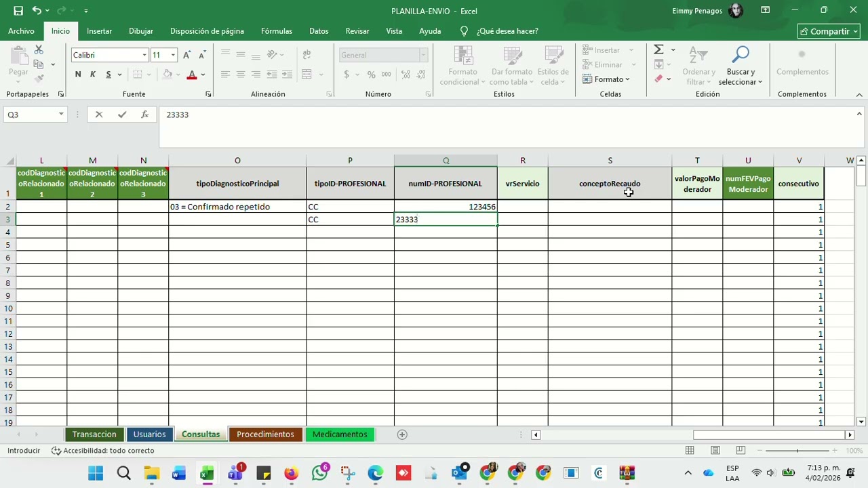Copy selection with the Copy icon
Screen dimensions: 868x488
tap(39, 64)
